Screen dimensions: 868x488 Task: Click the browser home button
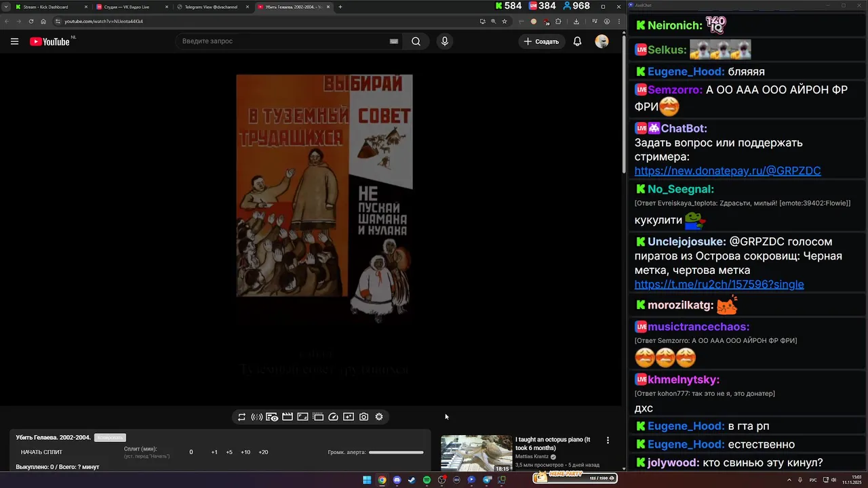pyautogui.click(x=43, y=21)
